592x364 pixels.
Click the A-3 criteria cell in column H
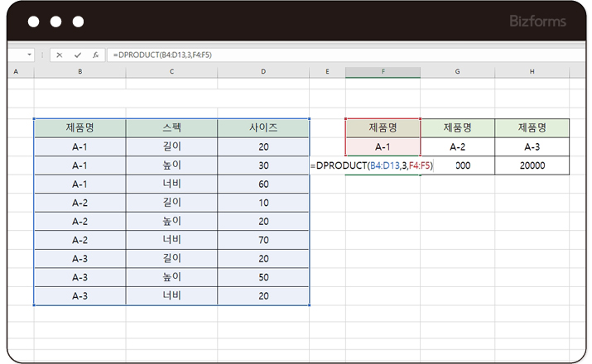tap(532, 146)
